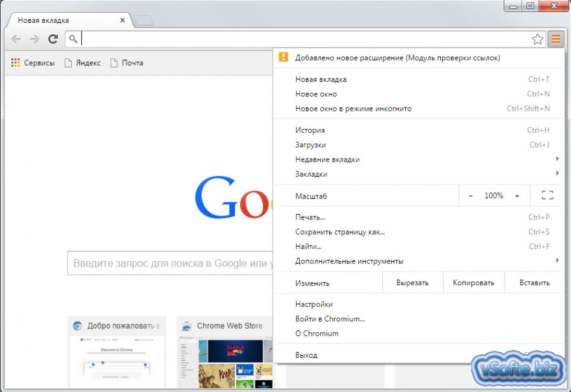
Task: Open Новое окно в режиме инкогнито
Action: (419, 108)
